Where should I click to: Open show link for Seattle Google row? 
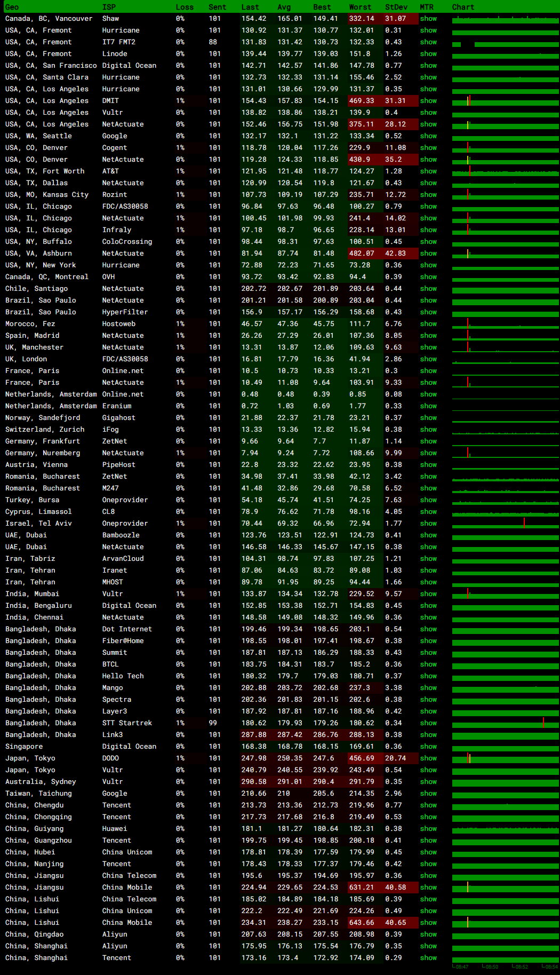coord(428,136)
